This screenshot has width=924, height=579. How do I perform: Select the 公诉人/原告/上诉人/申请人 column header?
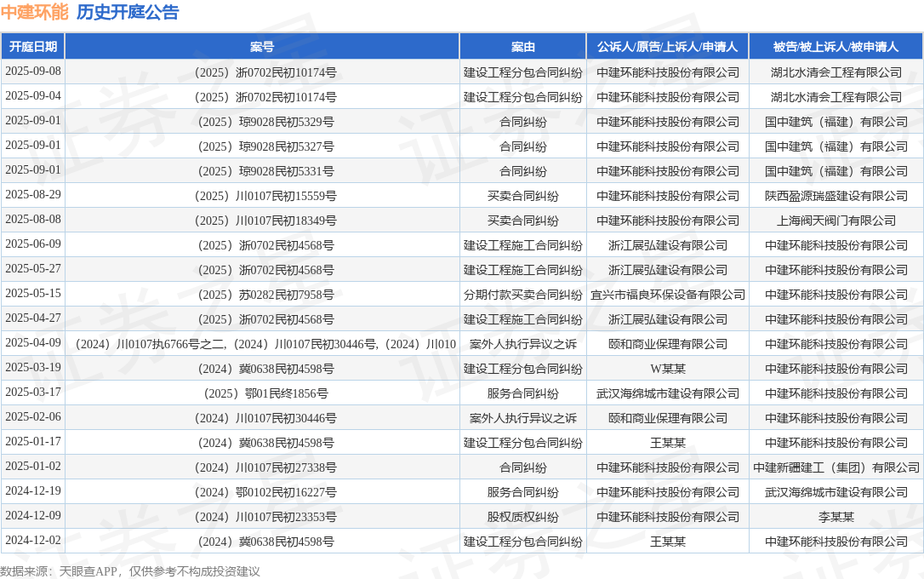pyautogui.click(x=667, y=47)
